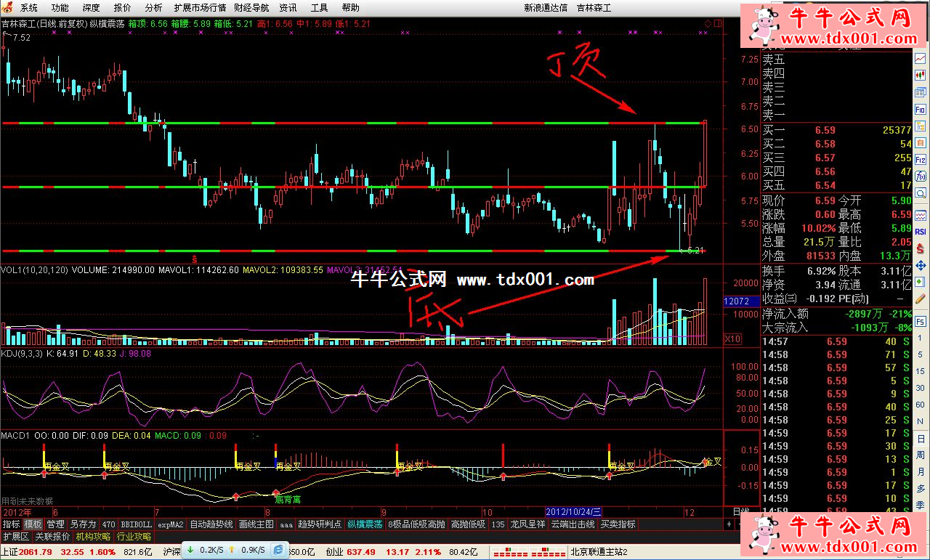Click the 另存为 button
The height and width of the screenshot is (560, 930).
click(x=83, y=524)
